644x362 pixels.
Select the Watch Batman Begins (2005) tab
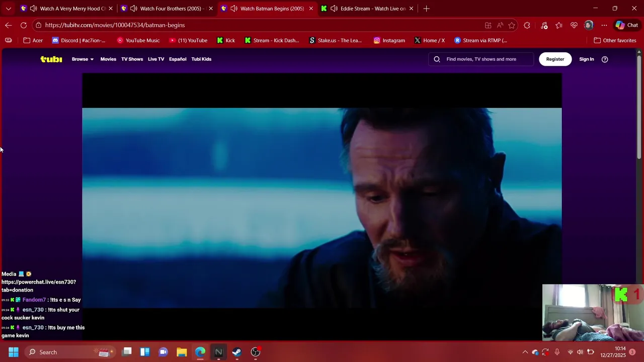pos(268,9)
